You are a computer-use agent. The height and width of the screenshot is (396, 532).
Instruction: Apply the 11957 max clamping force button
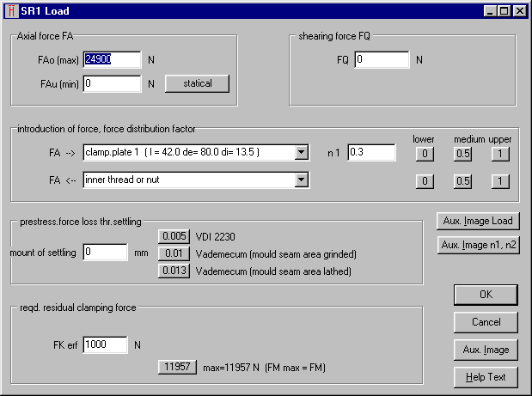click(178, 368)
